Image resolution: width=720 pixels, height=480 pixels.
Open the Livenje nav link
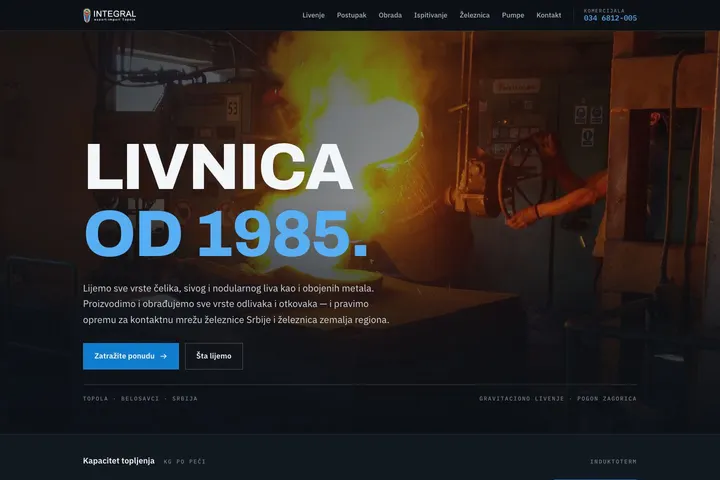(313, 15)
